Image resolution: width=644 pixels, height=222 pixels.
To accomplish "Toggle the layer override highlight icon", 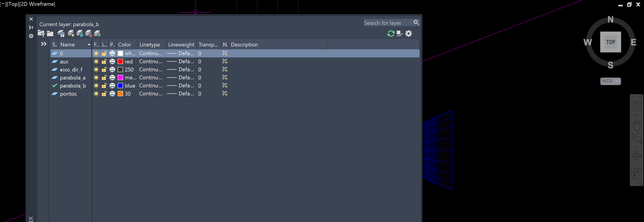I will click(399, 34).
